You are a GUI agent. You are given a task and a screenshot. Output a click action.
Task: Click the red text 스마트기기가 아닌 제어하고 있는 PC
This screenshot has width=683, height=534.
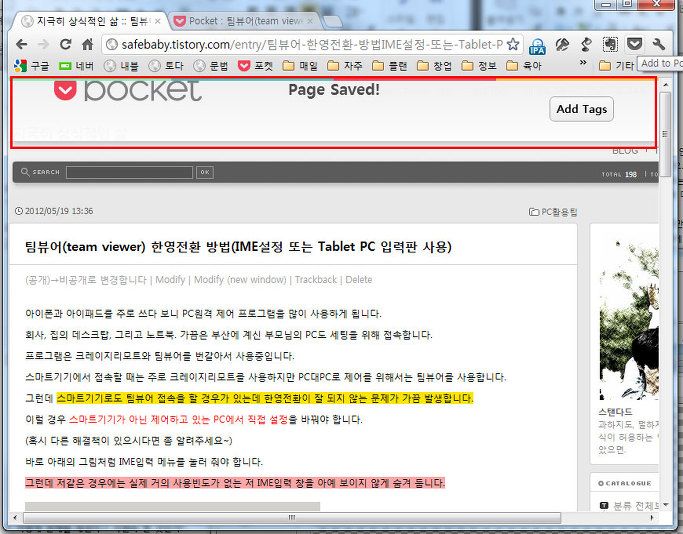point(178,419)
